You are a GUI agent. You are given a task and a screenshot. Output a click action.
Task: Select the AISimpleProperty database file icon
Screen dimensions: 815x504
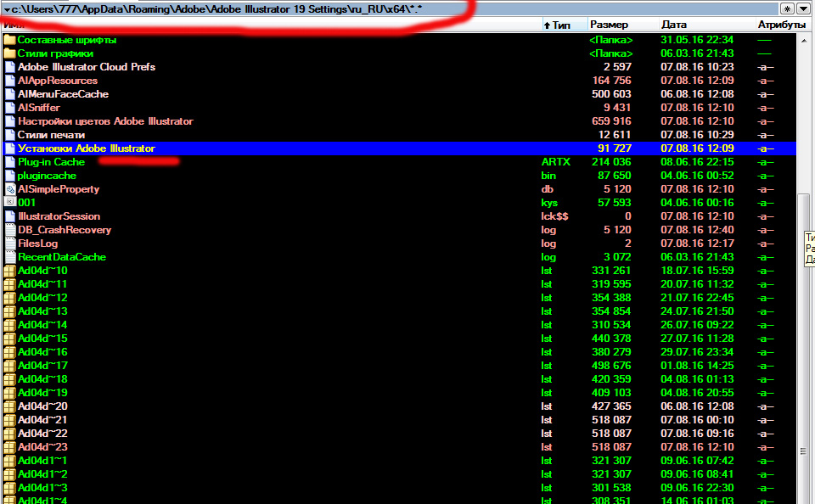(x=10, y=189)
